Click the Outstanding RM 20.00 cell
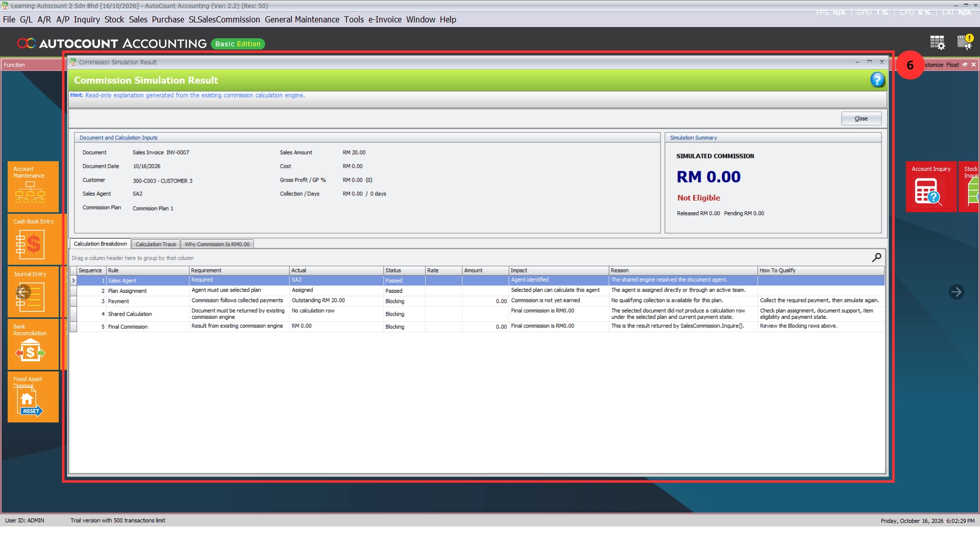Image resolution: width=980 pixels, height=551 pixels. click(336, 300)
